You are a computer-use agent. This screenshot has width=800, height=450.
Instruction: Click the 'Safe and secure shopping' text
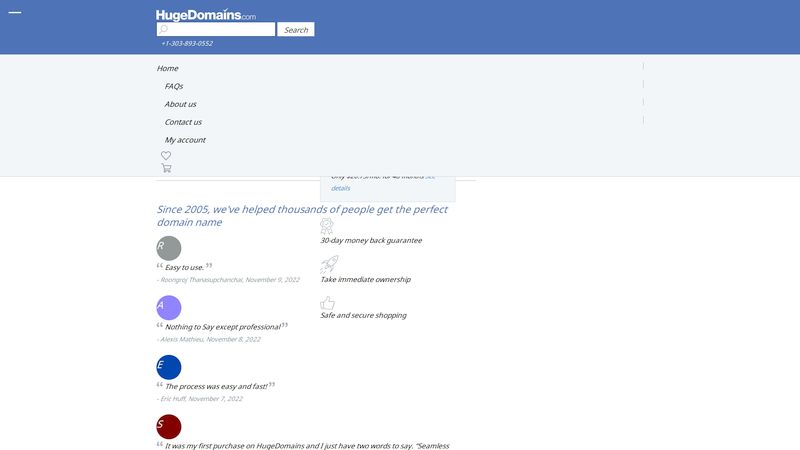363,315
